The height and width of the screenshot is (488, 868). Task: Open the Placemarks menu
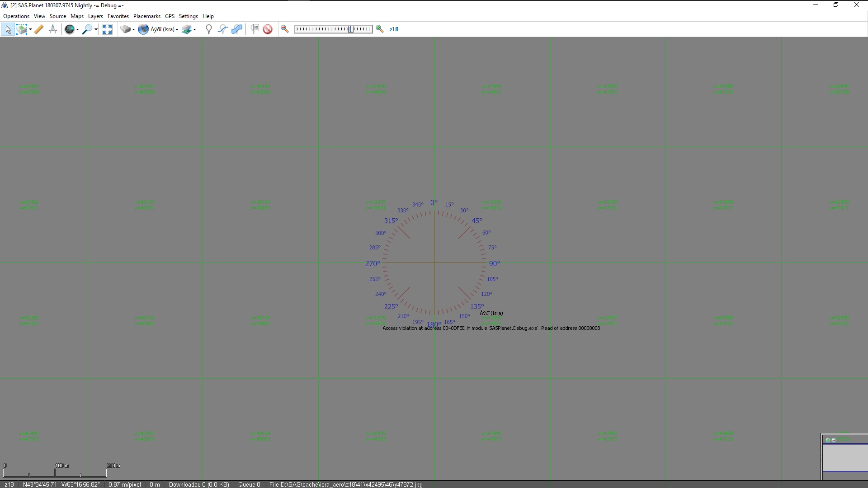(146, 16)
